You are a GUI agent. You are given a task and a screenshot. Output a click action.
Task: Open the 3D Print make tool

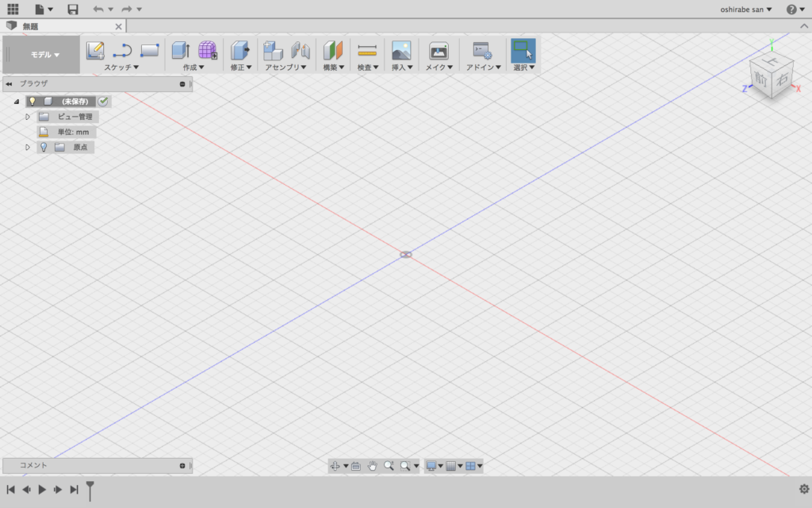pyautogui.click(x=439, y=50)
